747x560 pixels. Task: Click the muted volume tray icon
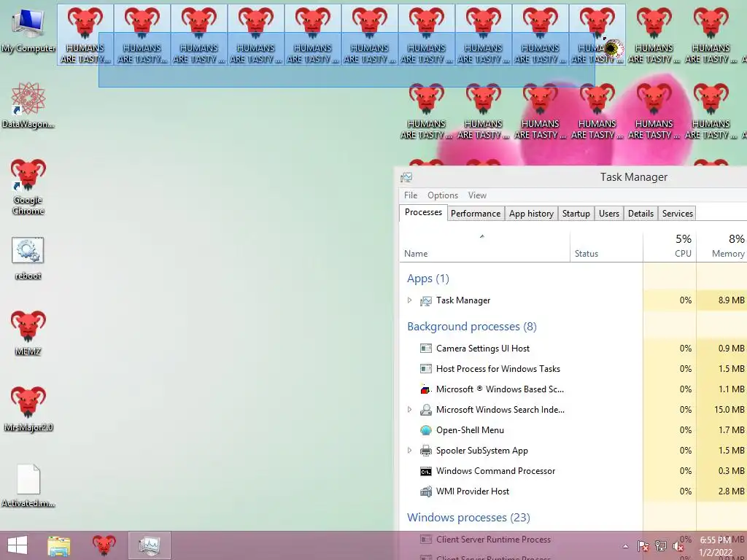pos(678,546)
